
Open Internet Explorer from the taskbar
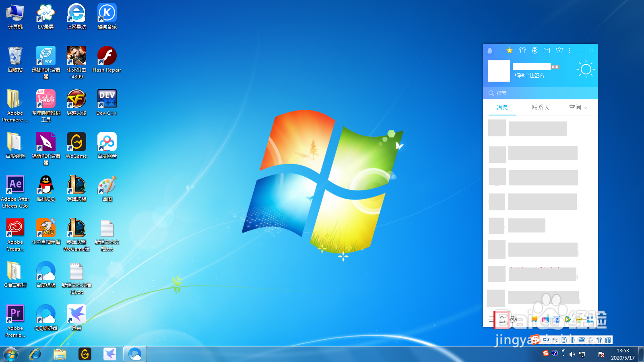(35, 354)
